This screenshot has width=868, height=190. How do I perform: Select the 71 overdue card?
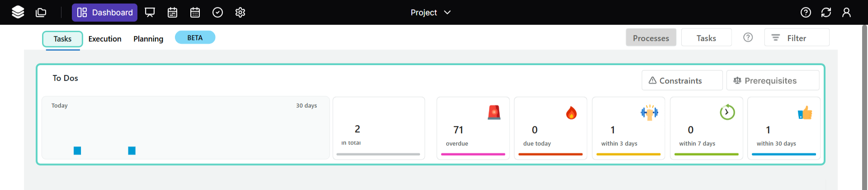(x=473, y=128)
